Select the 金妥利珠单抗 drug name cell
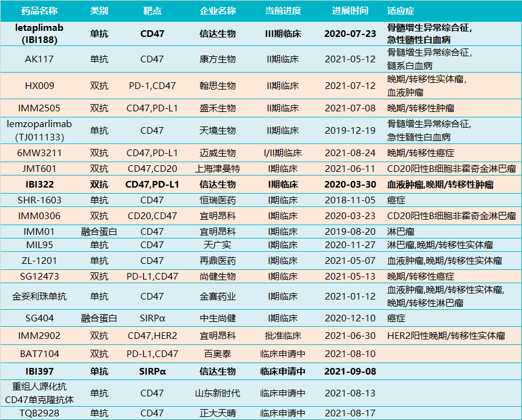The width and height of the screenshot is (522, 420). coord(39,296)
